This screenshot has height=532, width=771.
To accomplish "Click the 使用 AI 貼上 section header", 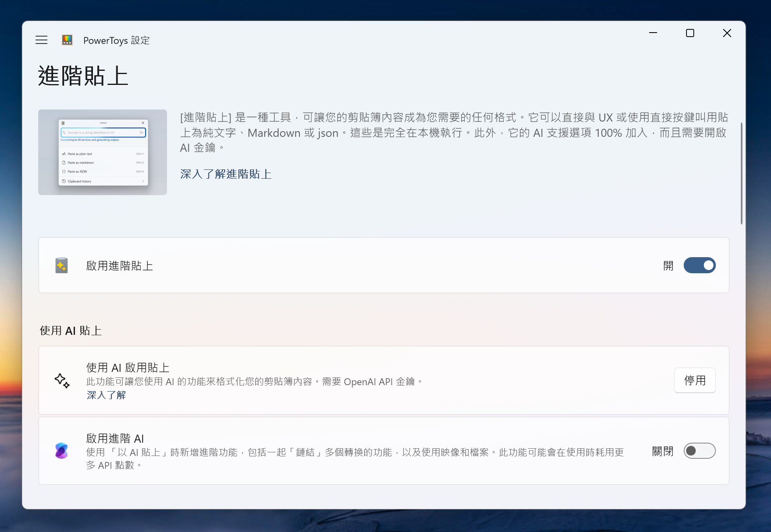I will (x=71, y=330).
